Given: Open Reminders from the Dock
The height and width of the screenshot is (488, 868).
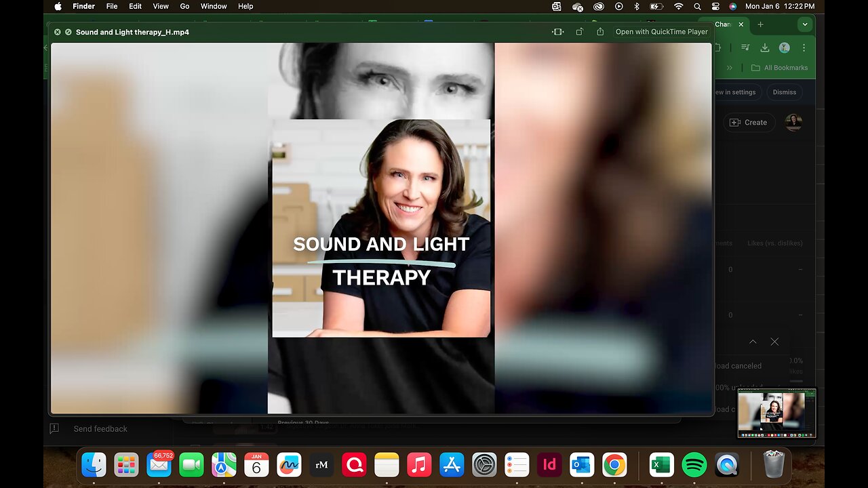Looking at the screenshot, I should (517, 465).
